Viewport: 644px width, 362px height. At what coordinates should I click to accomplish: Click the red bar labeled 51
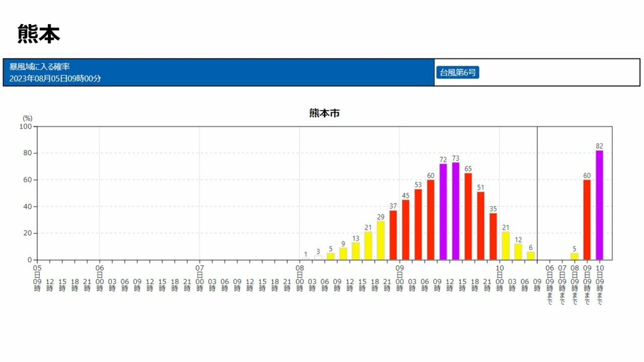click(481, 226)
